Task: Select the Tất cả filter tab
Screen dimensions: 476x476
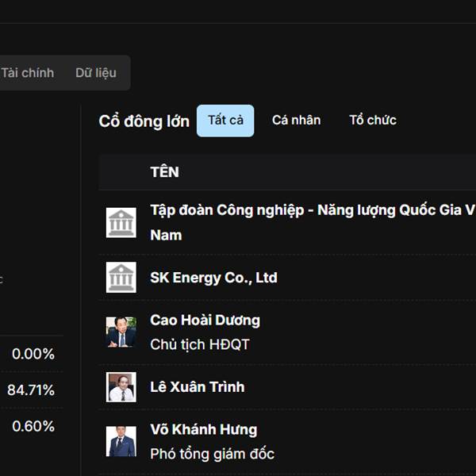Action: 225,121
